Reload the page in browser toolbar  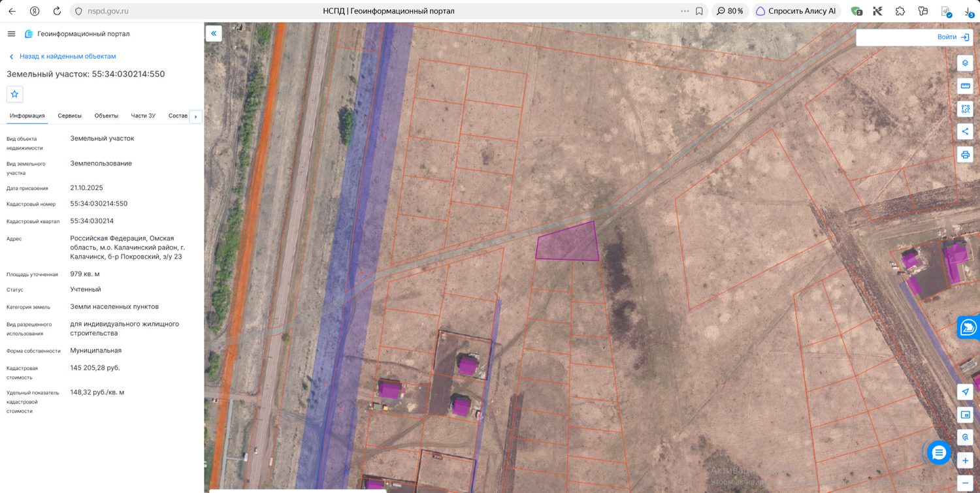pos(57,11)
